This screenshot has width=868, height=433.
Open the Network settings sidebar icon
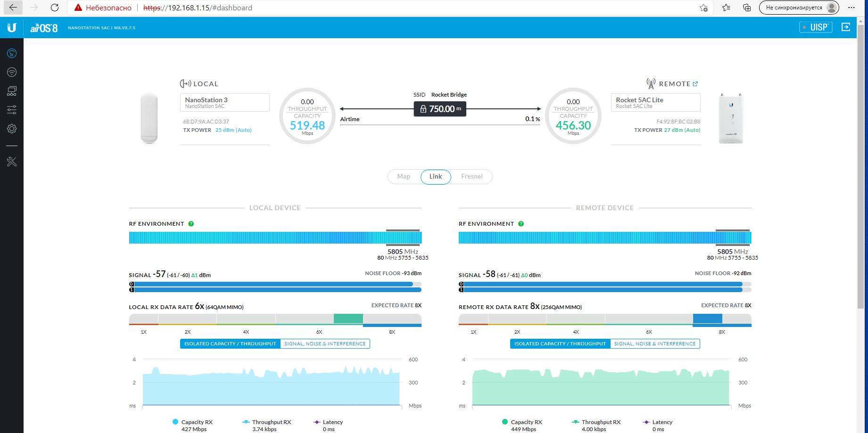pos(12,91)
